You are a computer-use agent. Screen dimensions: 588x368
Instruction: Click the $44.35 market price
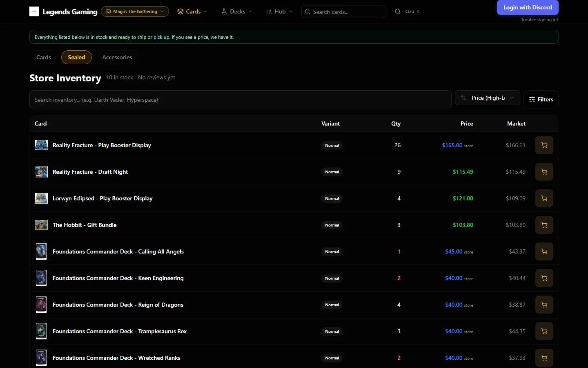click(517, 331)
